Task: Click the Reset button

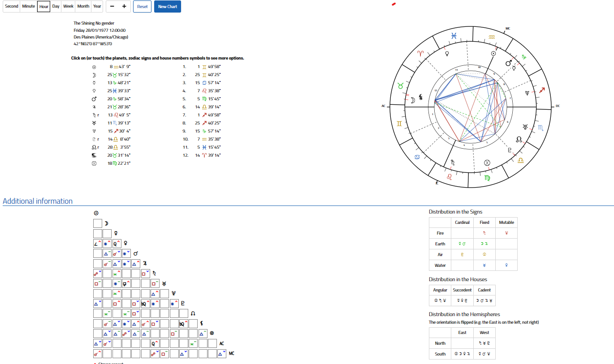Action: tap(142, 7)
